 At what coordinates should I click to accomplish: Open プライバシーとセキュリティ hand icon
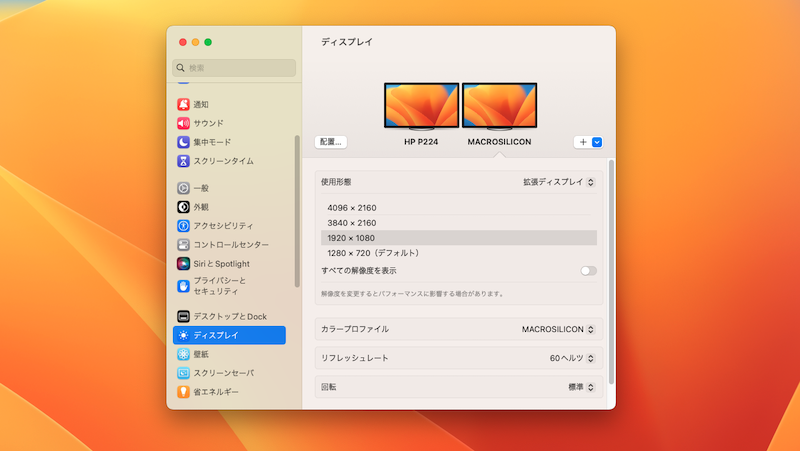(x=183, y=286)
